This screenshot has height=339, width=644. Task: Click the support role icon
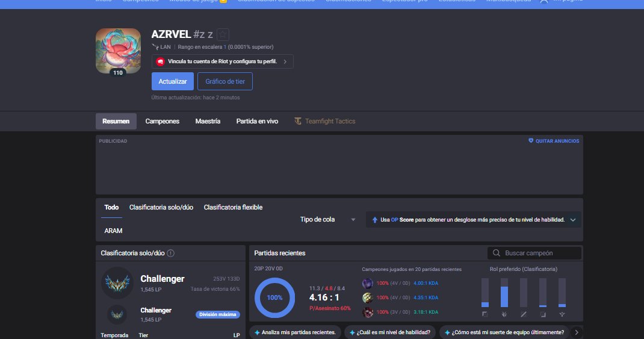pos(562,314)
